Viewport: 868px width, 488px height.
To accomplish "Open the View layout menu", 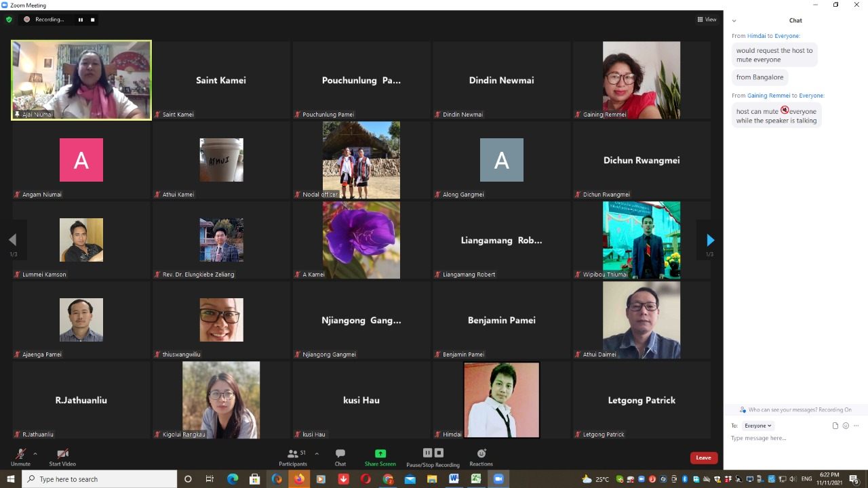I will [707, 20].
